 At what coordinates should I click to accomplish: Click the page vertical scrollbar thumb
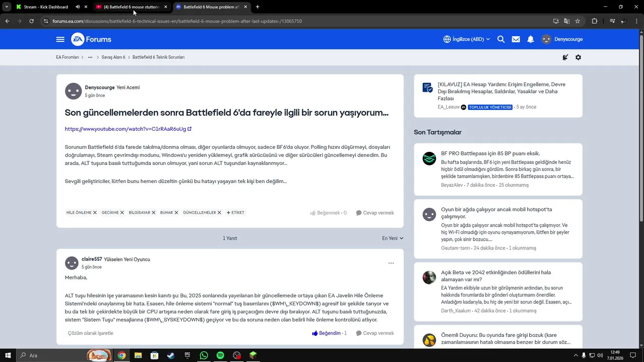pyautogui.click(x=641, y=128)
